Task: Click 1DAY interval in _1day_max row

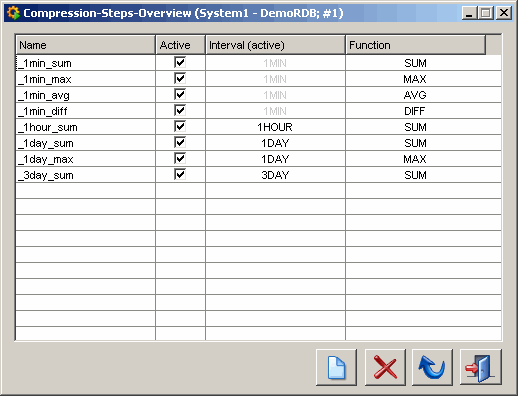Action: pyautogui.click(x=275, y=159)
